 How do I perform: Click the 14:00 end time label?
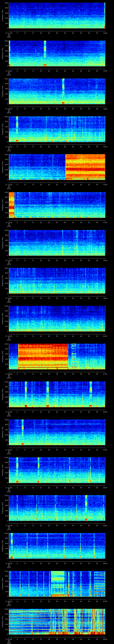tap(105, 109)
